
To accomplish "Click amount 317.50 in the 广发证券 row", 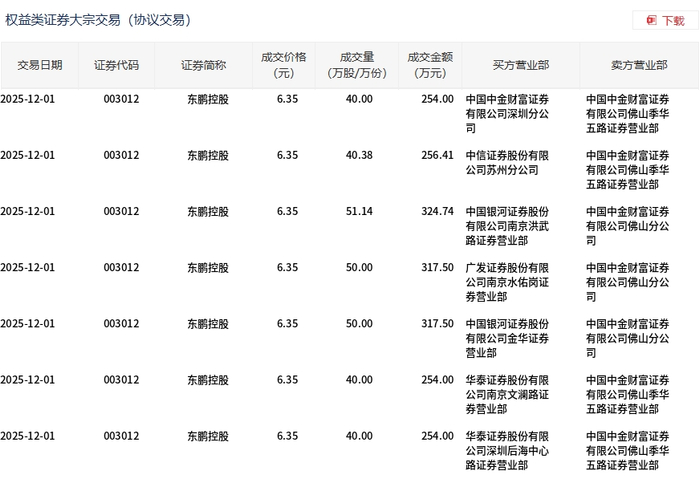I will tap(438, 268).
